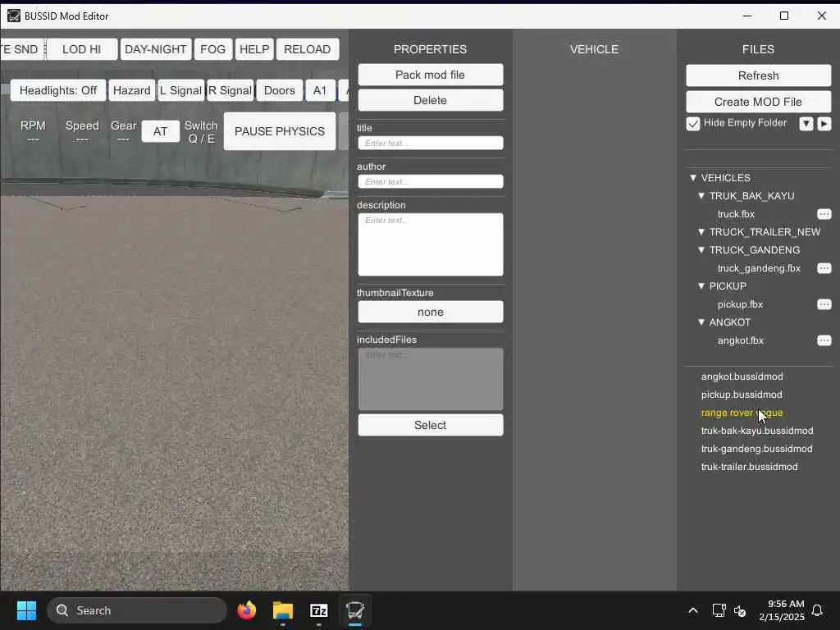Click Select under includedFiles
This screenshot has height=630, width=840.
point(430,426)
